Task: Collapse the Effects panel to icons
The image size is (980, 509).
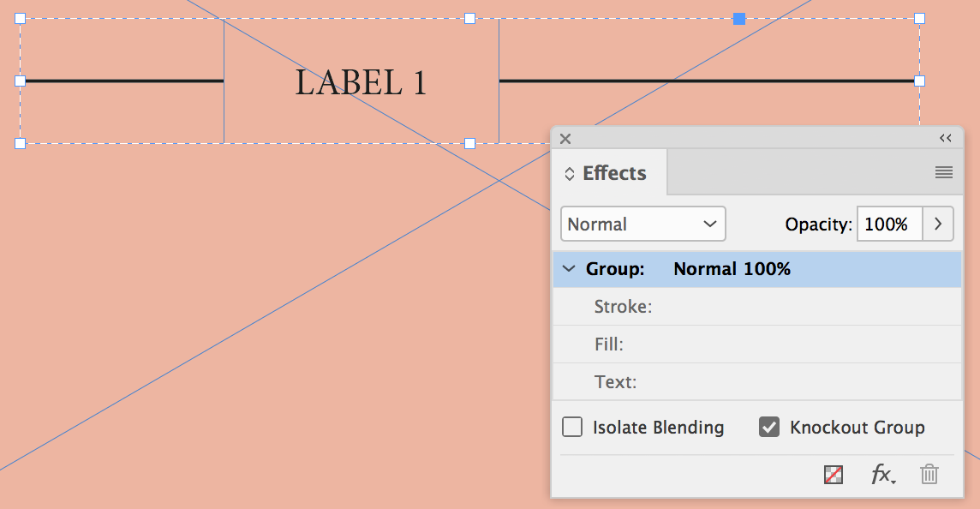Action: pyautogui.click(x=946, y=138)
